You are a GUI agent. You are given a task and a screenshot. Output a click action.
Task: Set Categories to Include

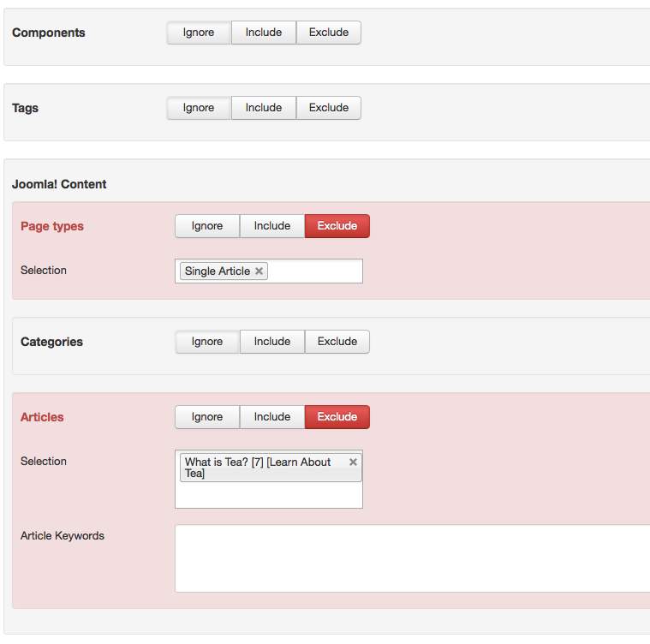(x=272, y=342)
